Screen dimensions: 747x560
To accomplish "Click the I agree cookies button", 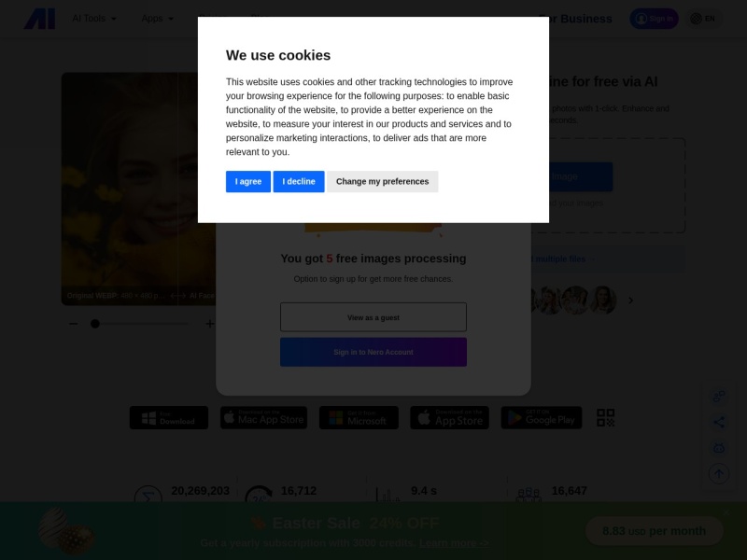I will (248, 182).
